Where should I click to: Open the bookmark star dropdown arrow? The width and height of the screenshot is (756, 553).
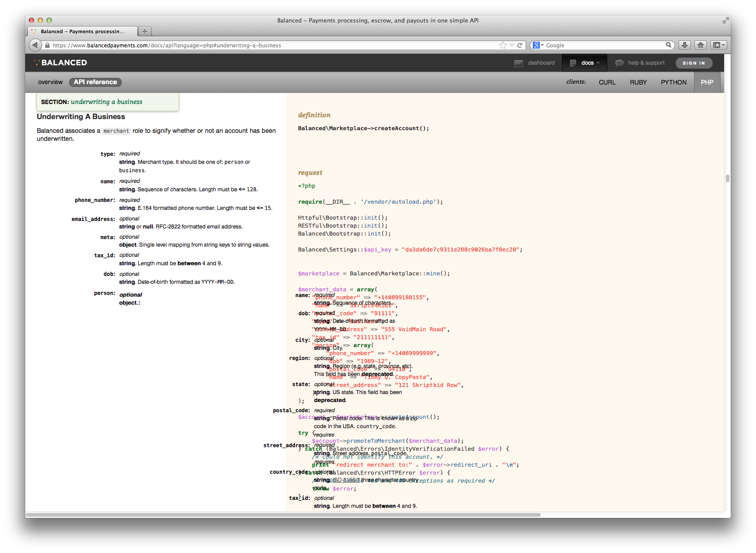pos(512,45)
